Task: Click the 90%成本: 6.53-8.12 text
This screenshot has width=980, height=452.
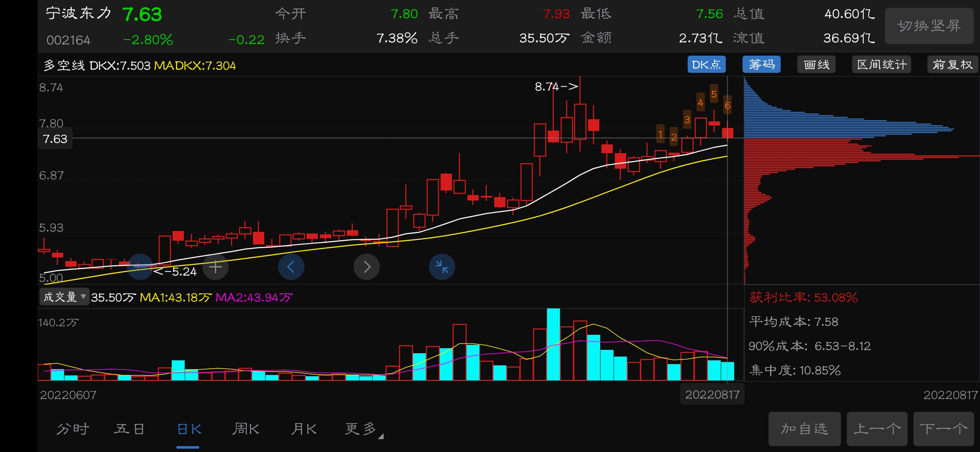Action: (810, 346)
